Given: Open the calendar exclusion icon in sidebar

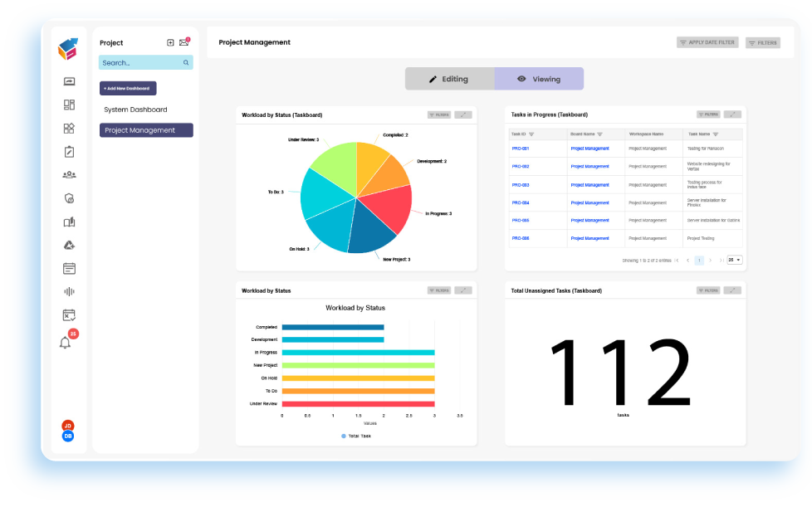Looking at the screenshot, I should pyautogui.click(x=69, y=314).
